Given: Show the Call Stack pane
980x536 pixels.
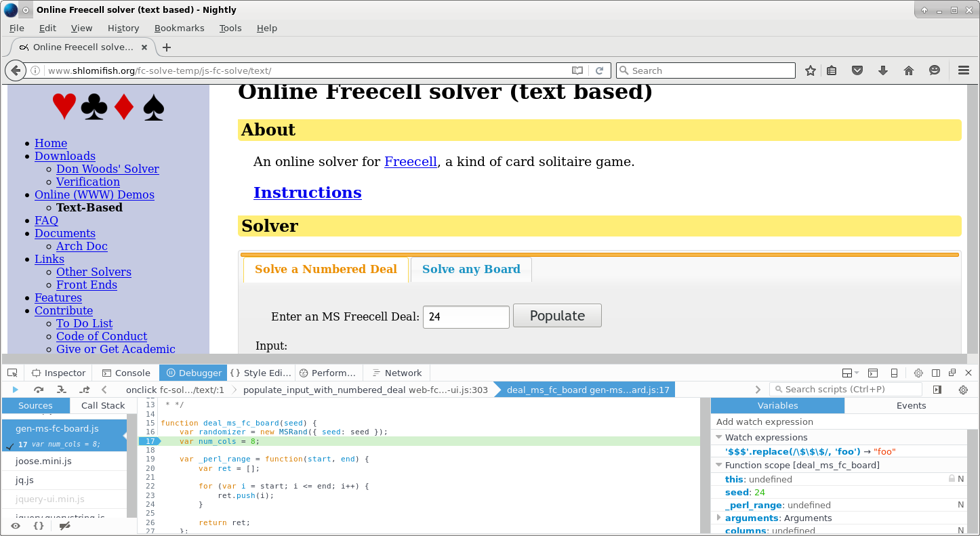Looking at the screenshot, I should coord(103,405).
